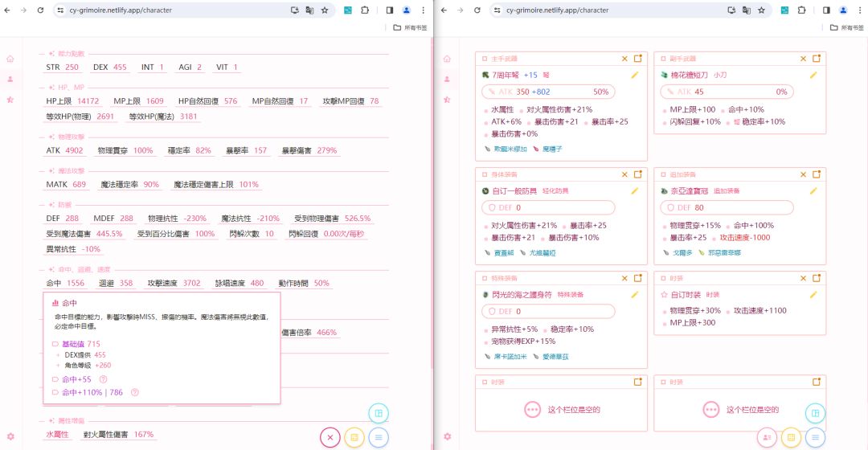
Task: Click red X round button in left window
Action: [330, 437]
